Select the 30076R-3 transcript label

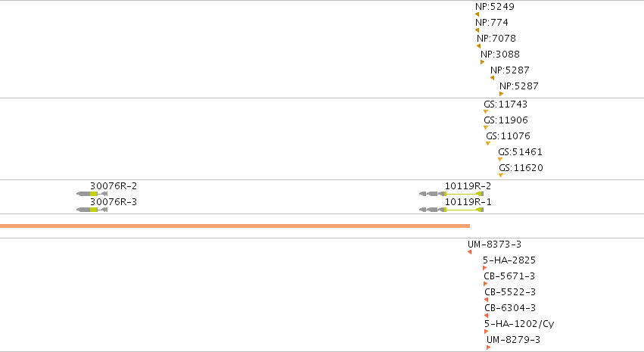[x=114, y=202]
